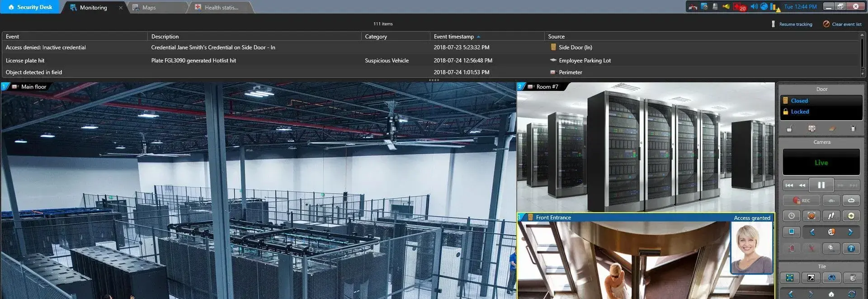The height and width of the screenshot is (299, 868).
Task: Click the Category column header
Action: coord(376,37)
